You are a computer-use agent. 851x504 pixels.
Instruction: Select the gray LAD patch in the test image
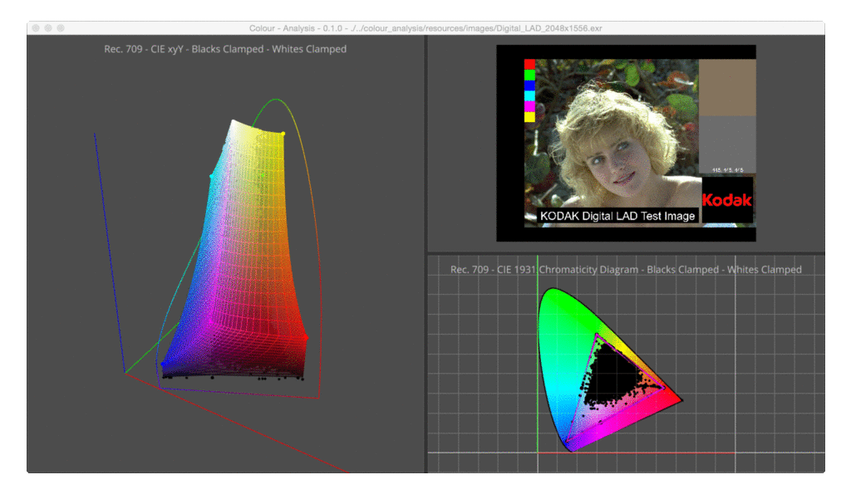727,141
